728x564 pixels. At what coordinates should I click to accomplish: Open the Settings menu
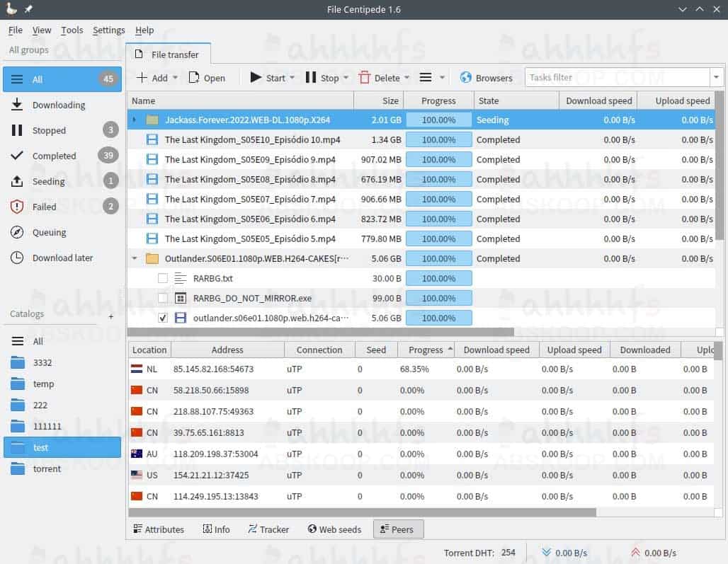[x=108, y=30]
